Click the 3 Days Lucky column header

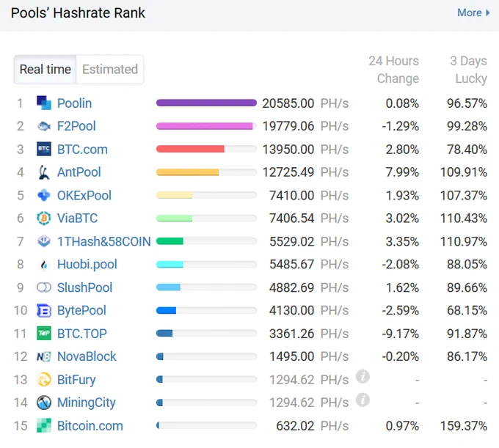(x=468, y=70)
